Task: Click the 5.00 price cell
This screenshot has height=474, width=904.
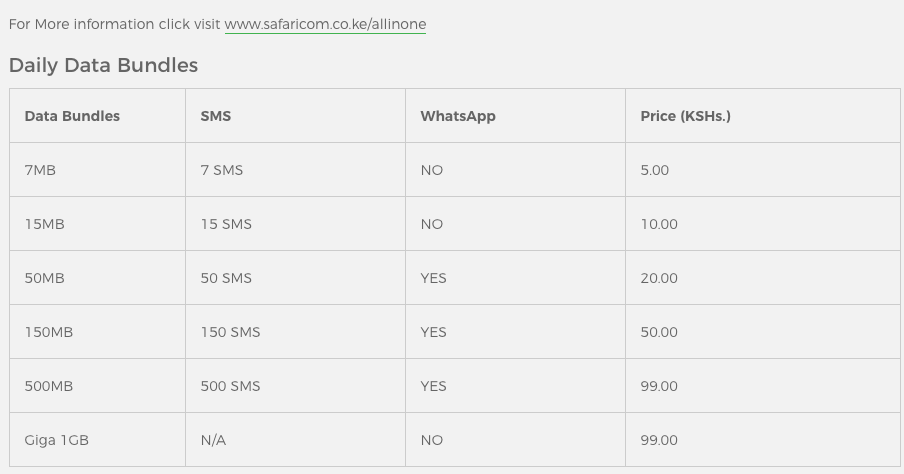Action: click(x=654, y=170)
